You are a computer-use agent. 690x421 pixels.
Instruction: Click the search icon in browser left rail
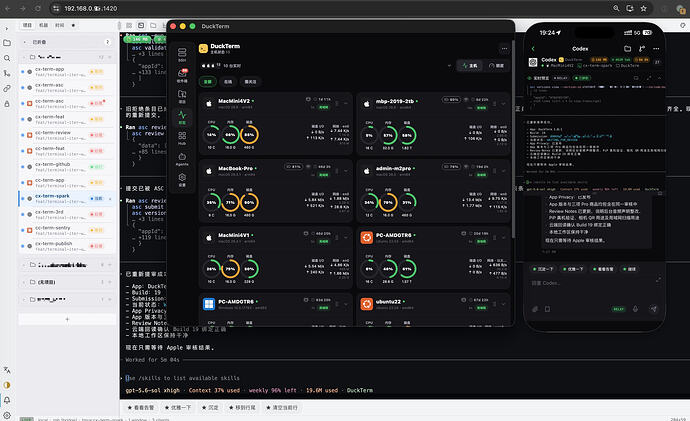click(x=7, y=58)
